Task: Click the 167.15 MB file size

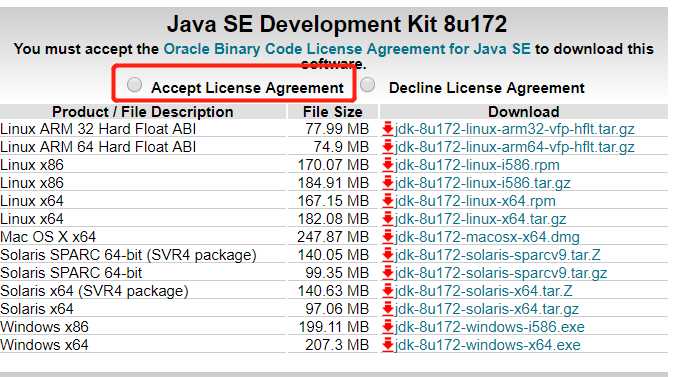Action: [x=333, y=201]
